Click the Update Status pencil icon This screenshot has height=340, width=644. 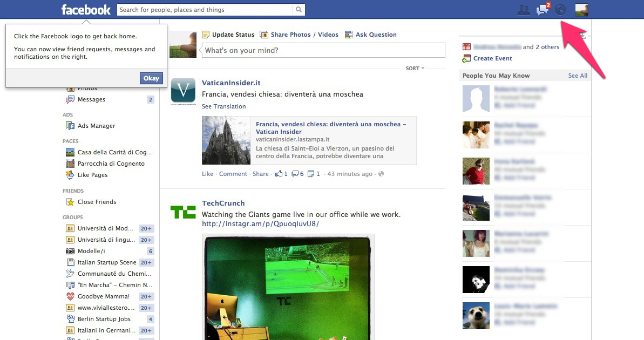click(x=206, y=35)
